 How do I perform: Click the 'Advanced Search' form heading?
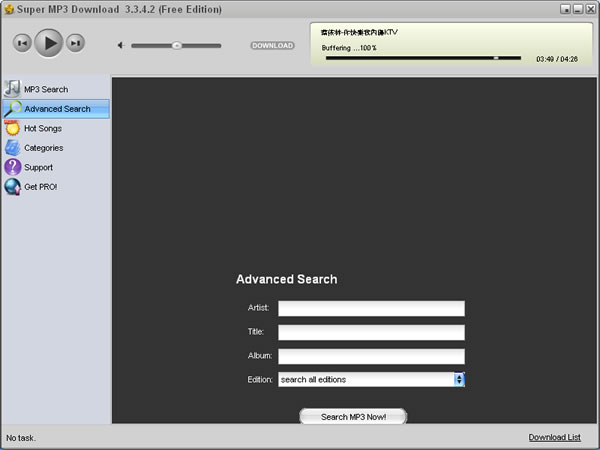[x=287, y=279]
